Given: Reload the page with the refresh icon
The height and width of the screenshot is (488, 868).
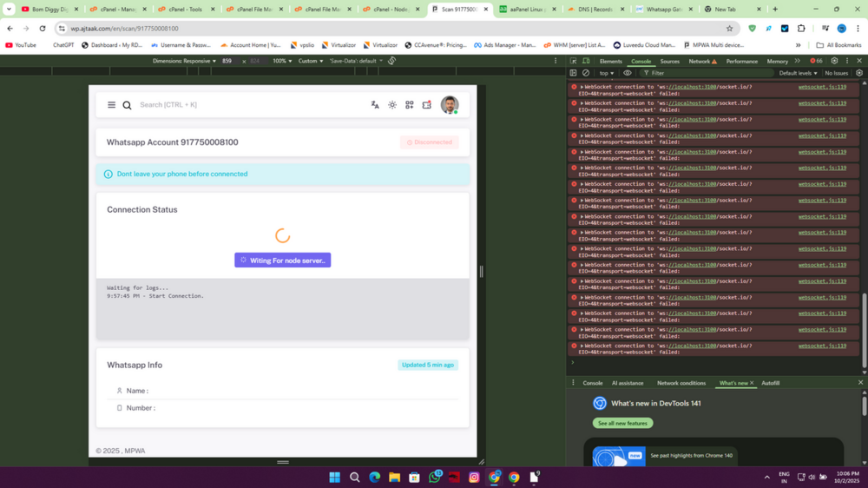Looking at the screenshot, I should click(42, 29).
